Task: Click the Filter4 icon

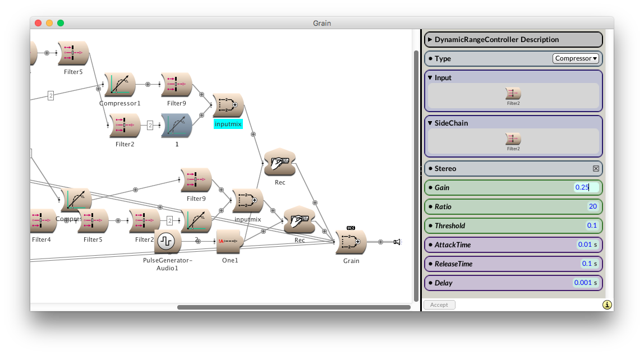Action: [43, 221]
